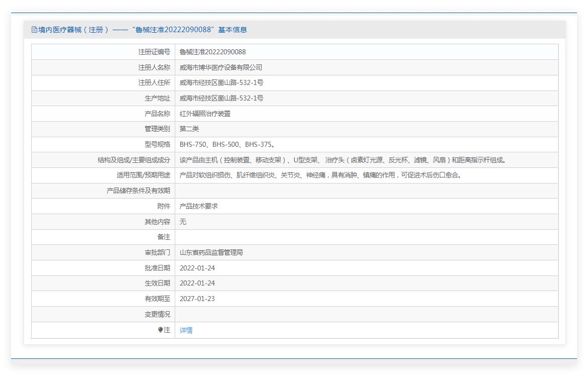Viewport: 588px width, 375px height.
Task: Click the 型号规格 label
Action: coord(158,144)
